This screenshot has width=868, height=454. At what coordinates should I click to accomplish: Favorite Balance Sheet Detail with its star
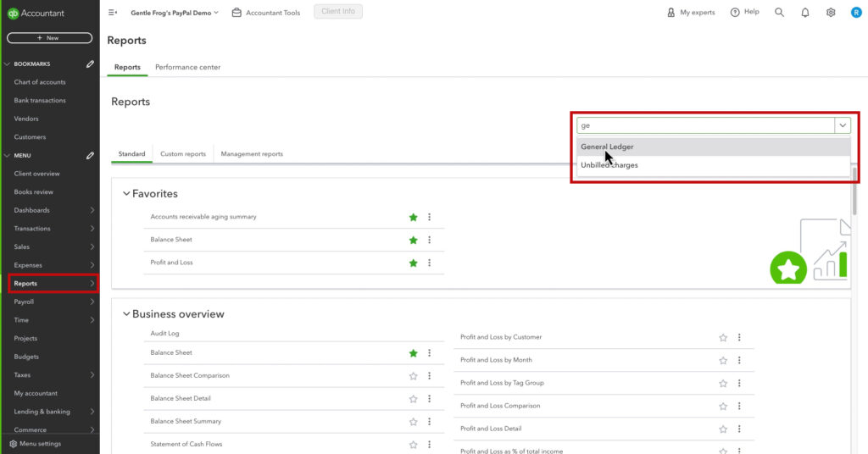point(413,399)
